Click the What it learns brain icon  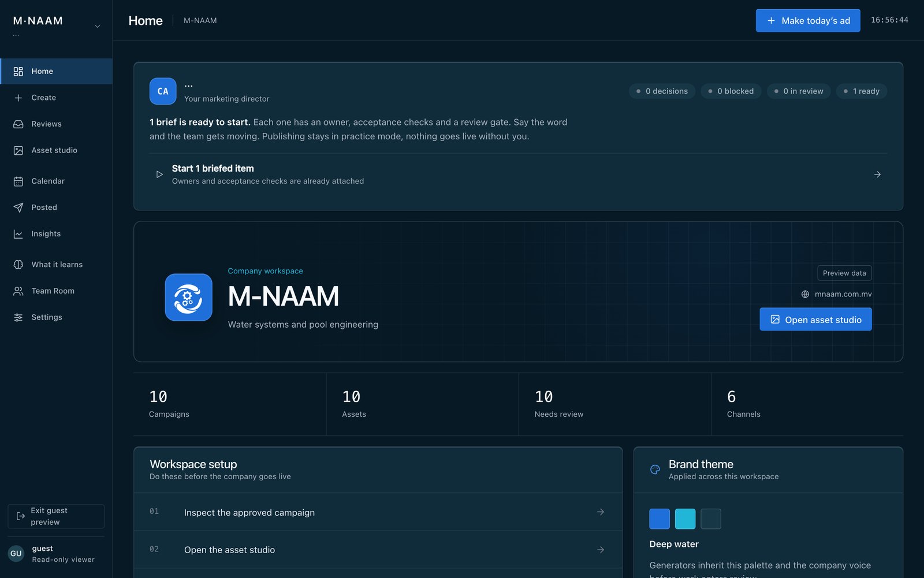pyautogui.click(x=18, y=265)
